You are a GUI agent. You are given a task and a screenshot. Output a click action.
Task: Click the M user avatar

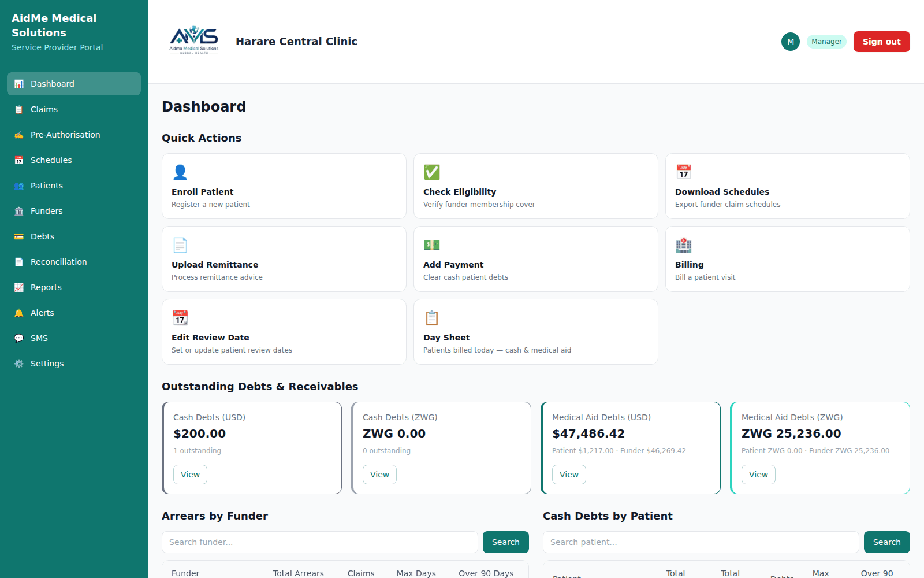[791, 42]
